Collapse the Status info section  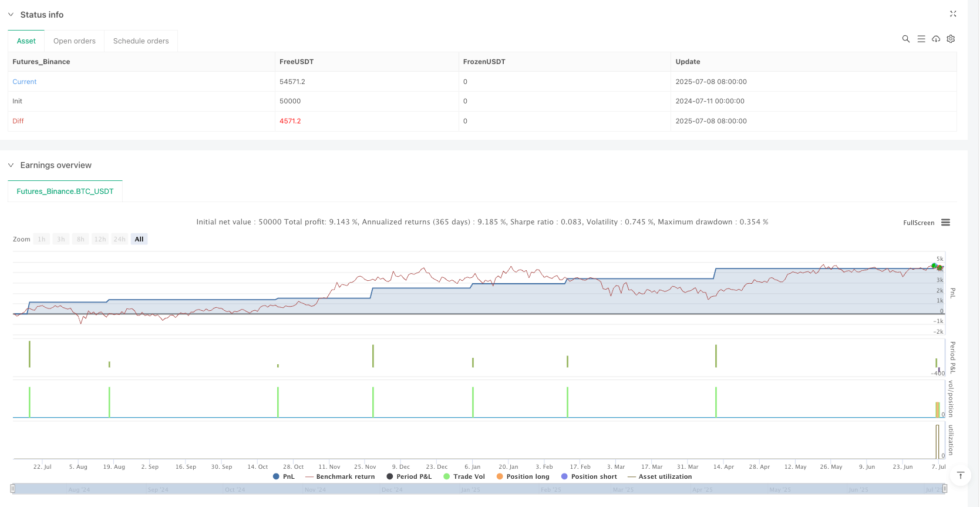click(x=11, y=15)
